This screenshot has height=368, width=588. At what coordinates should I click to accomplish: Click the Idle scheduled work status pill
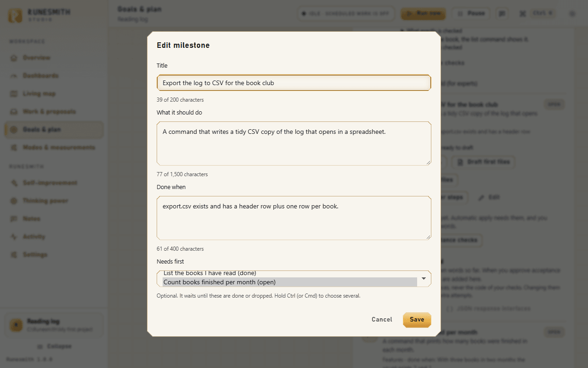(x=346, y=14)
